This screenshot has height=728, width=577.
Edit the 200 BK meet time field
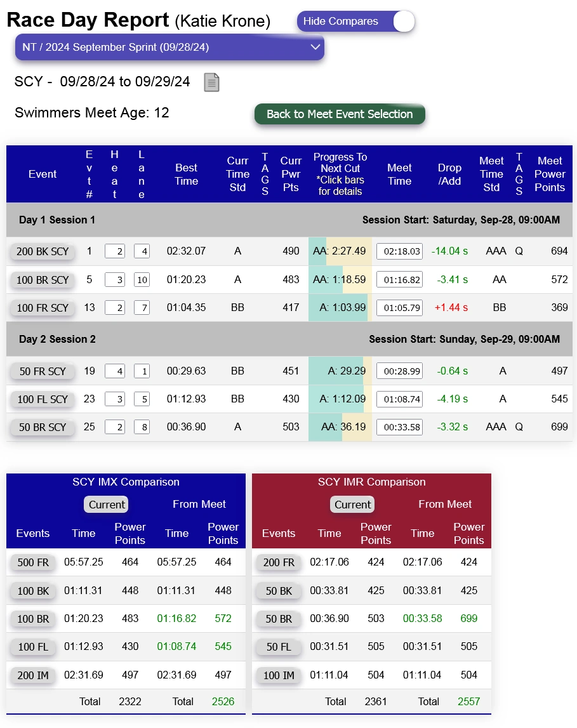pyautogui.click(x=399, y=252)
